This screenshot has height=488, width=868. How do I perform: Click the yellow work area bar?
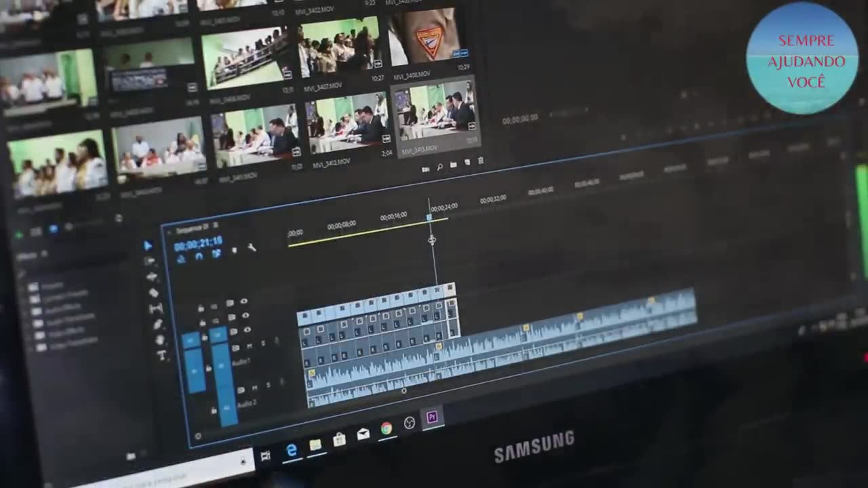click(368, 231)
